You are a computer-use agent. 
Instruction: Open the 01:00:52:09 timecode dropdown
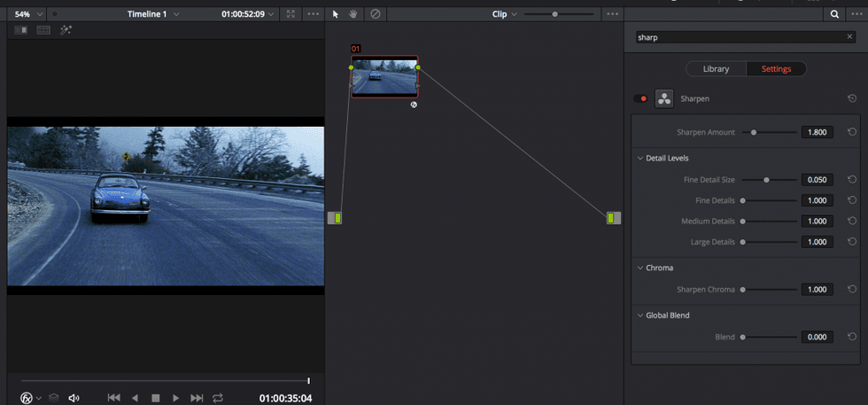[x=247, y=14]
